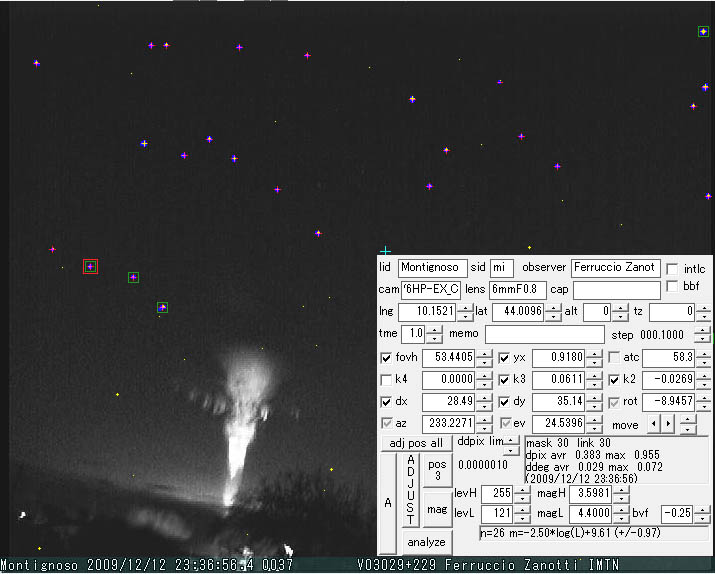The image size is (715, 574).
Task: Click the move up arrow spinner
Action: (x=688, y=419)
